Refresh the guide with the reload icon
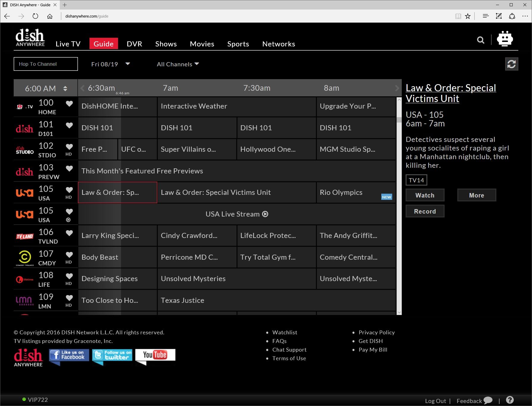 (511, 64)
